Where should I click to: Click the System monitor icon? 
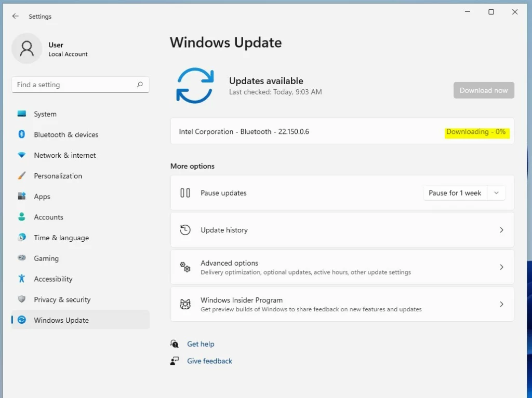pyautogui.click(x=22, y=114)
